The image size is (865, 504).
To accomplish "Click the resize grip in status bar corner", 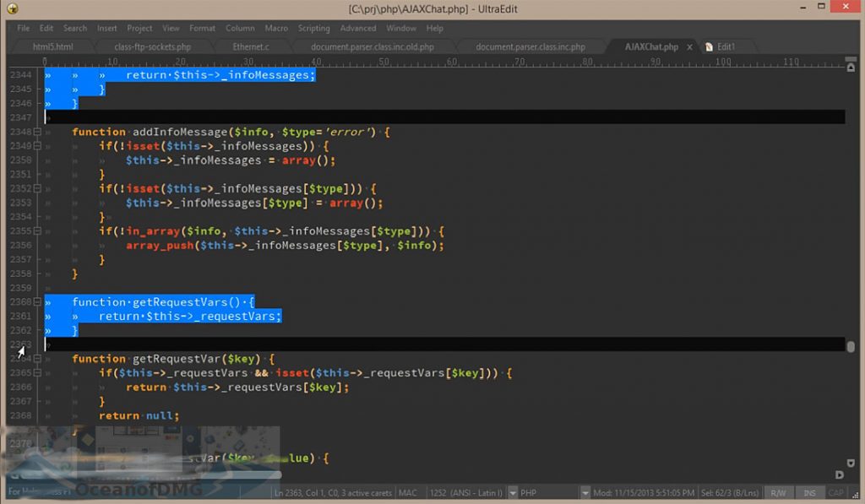I will click(x=855, y=495).
